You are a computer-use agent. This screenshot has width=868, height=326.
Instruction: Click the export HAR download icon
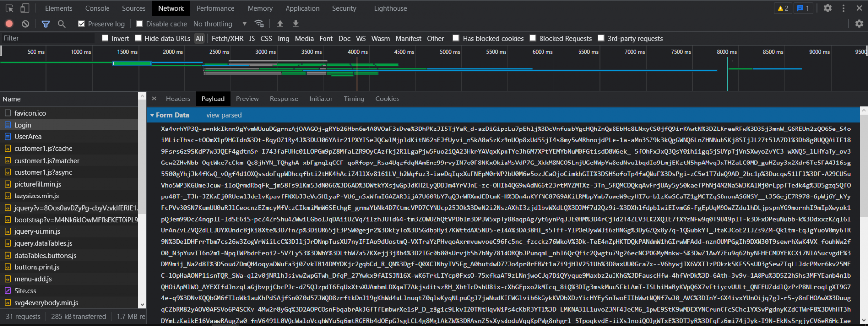tap(296, 24)
